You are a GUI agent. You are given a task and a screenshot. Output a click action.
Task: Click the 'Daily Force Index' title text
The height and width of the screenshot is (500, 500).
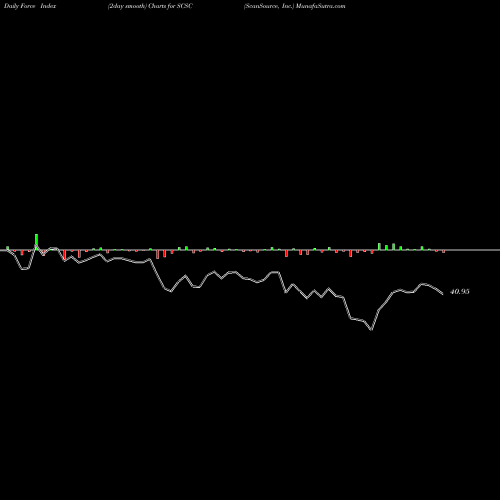coord(30,6)
